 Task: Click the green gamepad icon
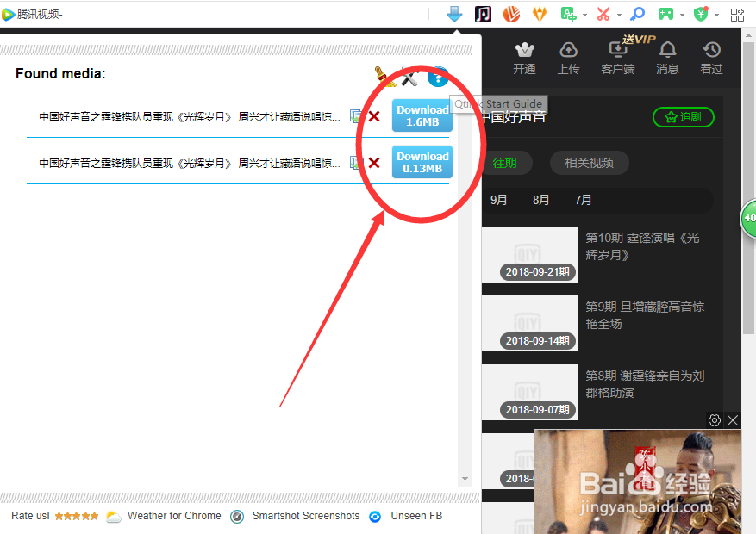665,15
